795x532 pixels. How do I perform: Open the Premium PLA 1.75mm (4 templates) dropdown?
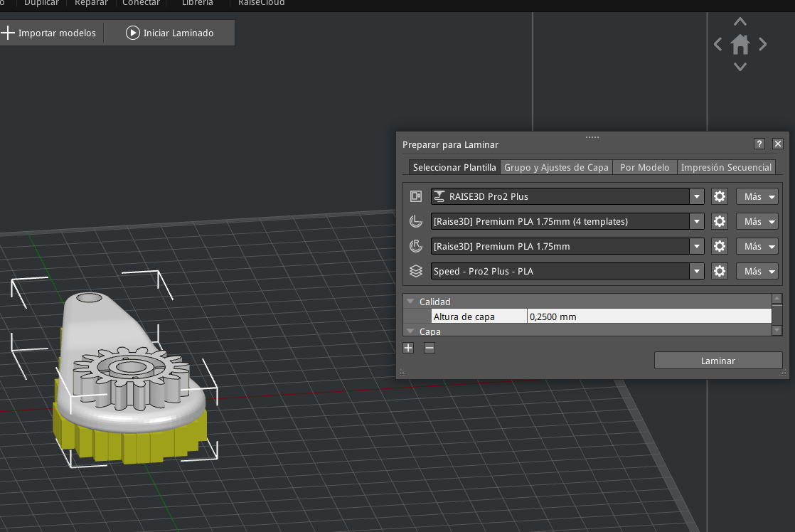tap(567, 221)
